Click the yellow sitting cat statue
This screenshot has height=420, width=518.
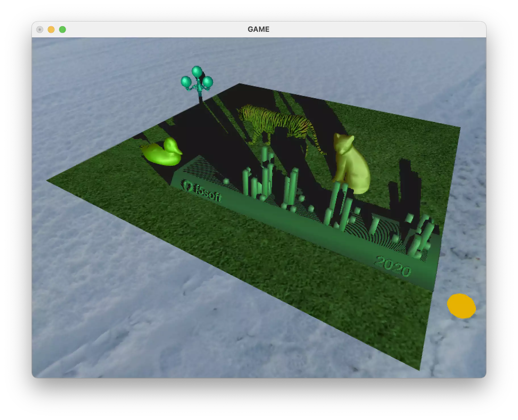[352, 167]
